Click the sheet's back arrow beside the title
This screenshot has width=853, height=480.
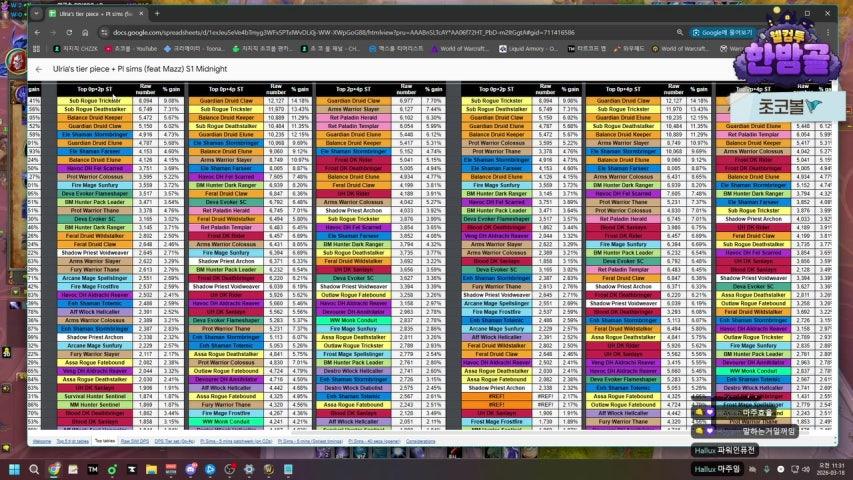click(x=39, y=69)
